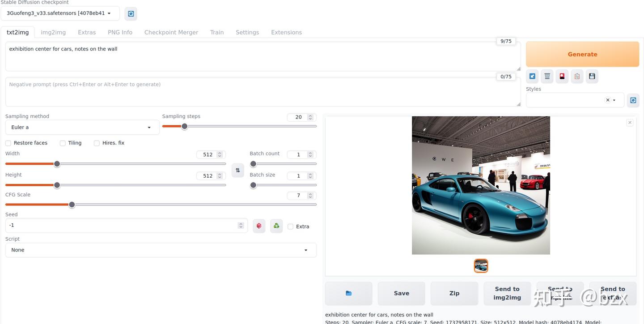The height and width of the screenshot is (324, 644).
Task: Click the CFG Scale slider handle
Action: coord(72,205)
